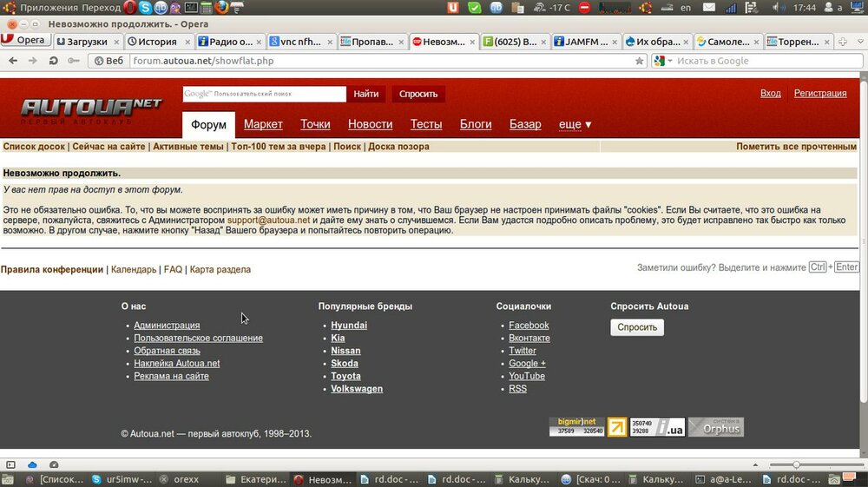
Task: Click the i.ua counter badge
Action: click(x=657, y=427)
